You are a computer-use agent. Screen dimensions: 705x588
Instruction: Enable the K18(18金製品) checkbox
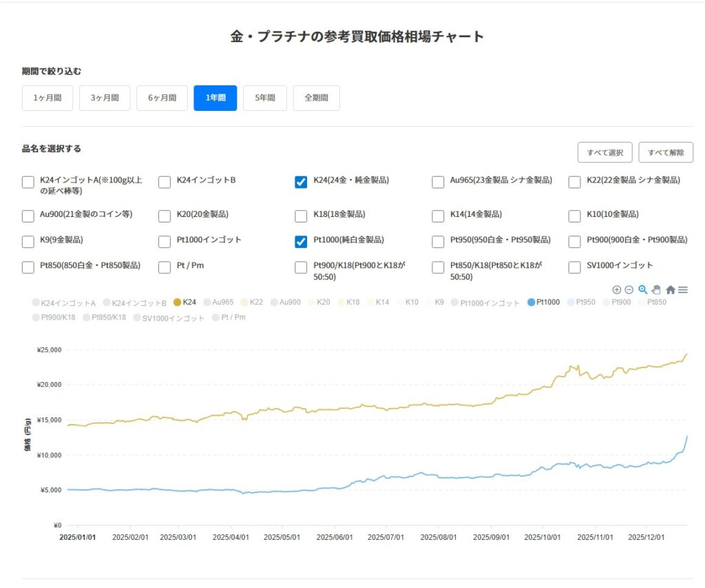[301, 216]
